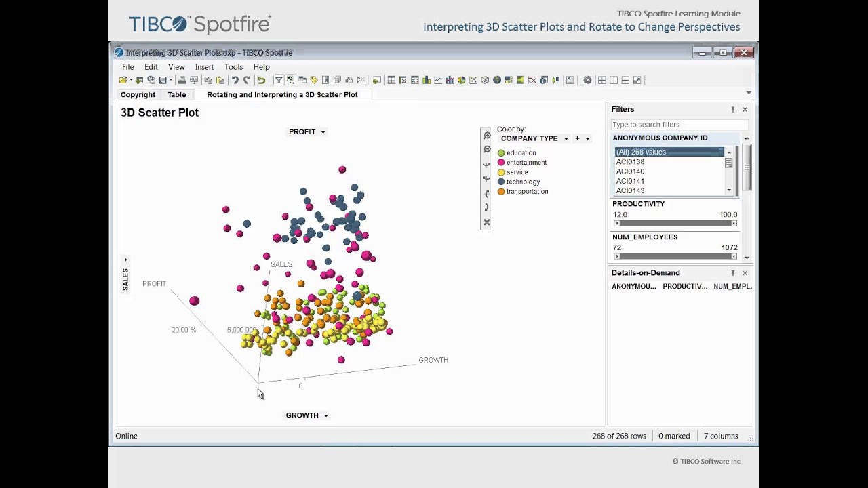The image size is (868, 488).
Task: Insert a box plot from the toolbar
Action: click(x=555, y=80)
